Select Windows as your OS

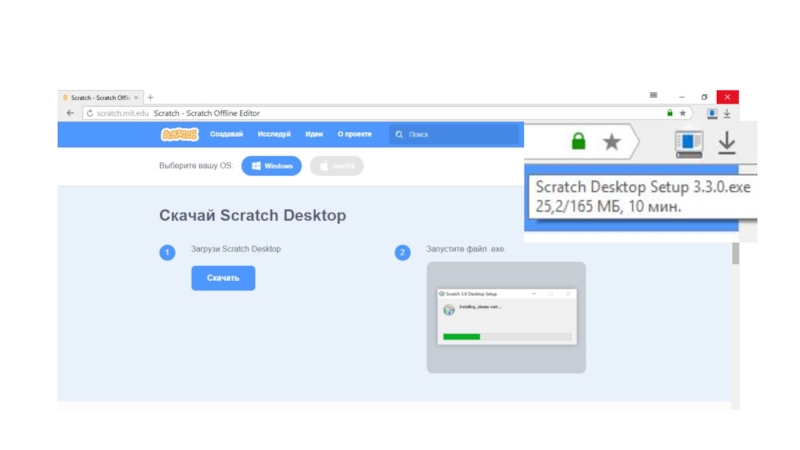click(271, 166)
